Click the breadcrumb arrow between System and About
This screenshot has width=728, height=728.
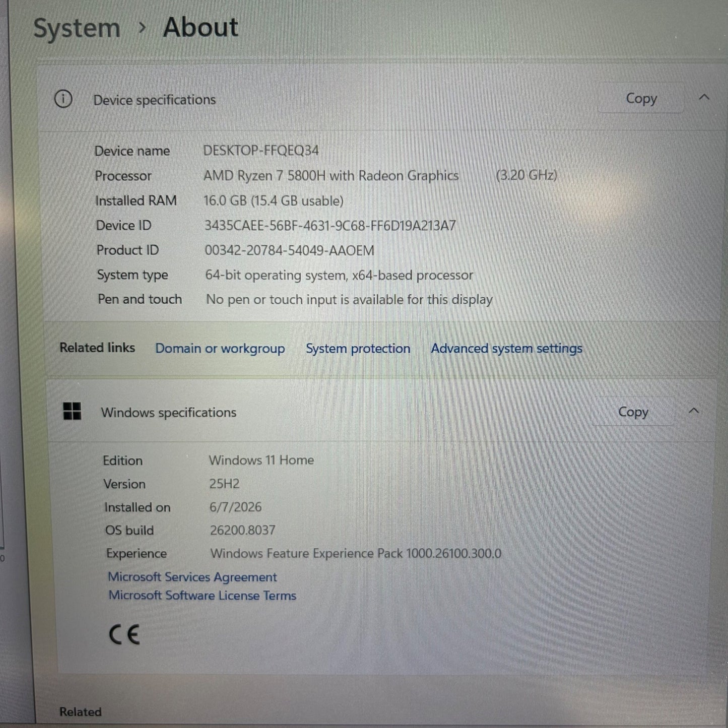142,28
